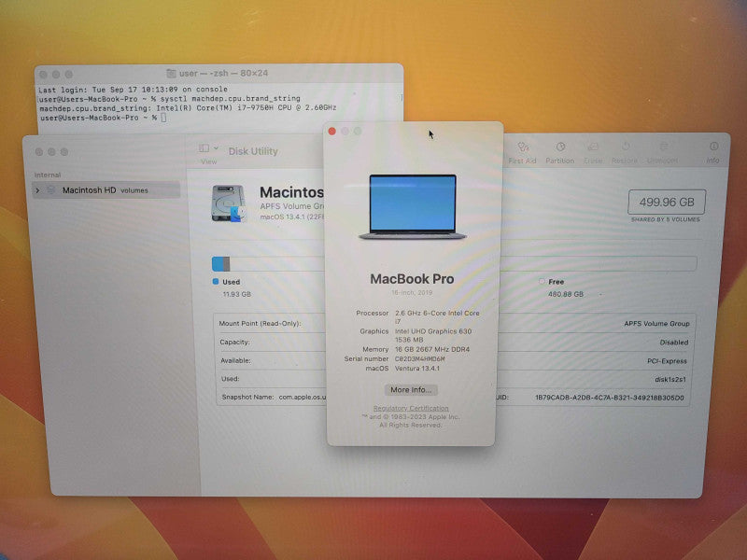Click the "Last login: Tue Sep 17" line
This screenshot has width=747, height=560.
[133, 90]
